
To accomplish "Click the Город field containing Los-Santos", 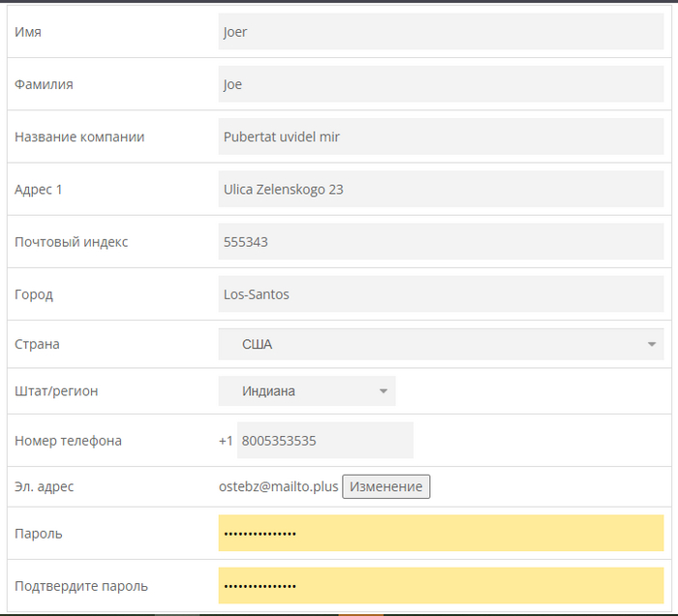I will (x=441, y=293).
